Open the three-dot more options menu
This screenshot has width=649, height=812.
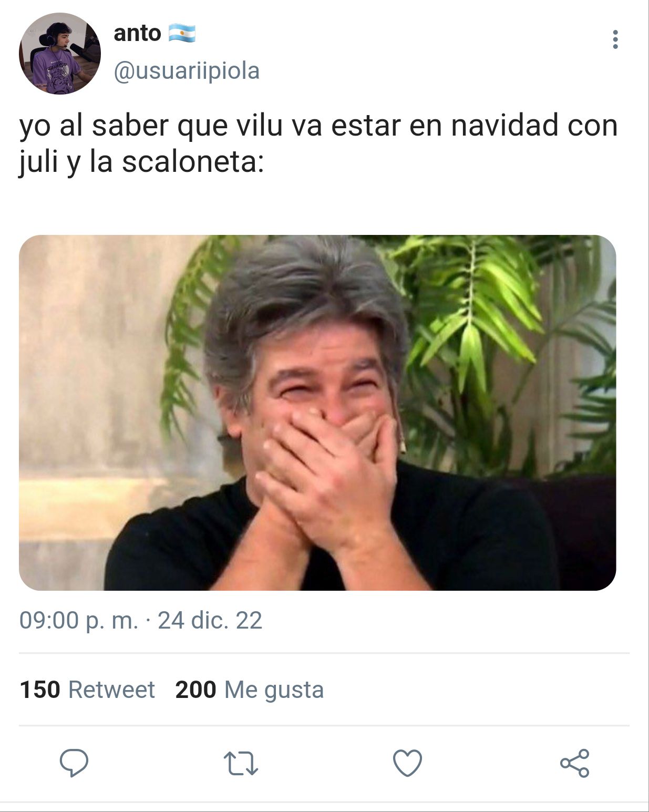click(x=615, y=40)
